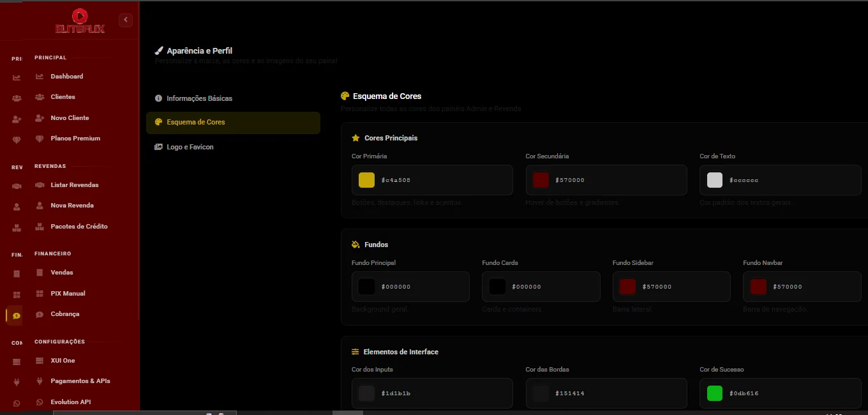Screen dimensions: 868x415
Task: Click the boxes icon beside Pacotes de Crédito
Action: coord(40,227)
